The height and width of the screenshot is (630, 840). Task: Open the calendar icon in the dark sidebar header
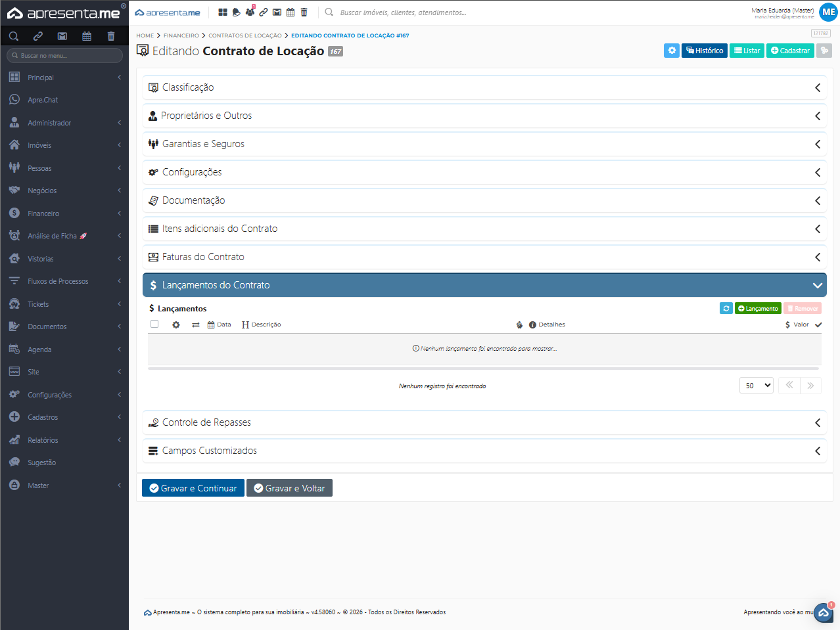pos(87,36)
